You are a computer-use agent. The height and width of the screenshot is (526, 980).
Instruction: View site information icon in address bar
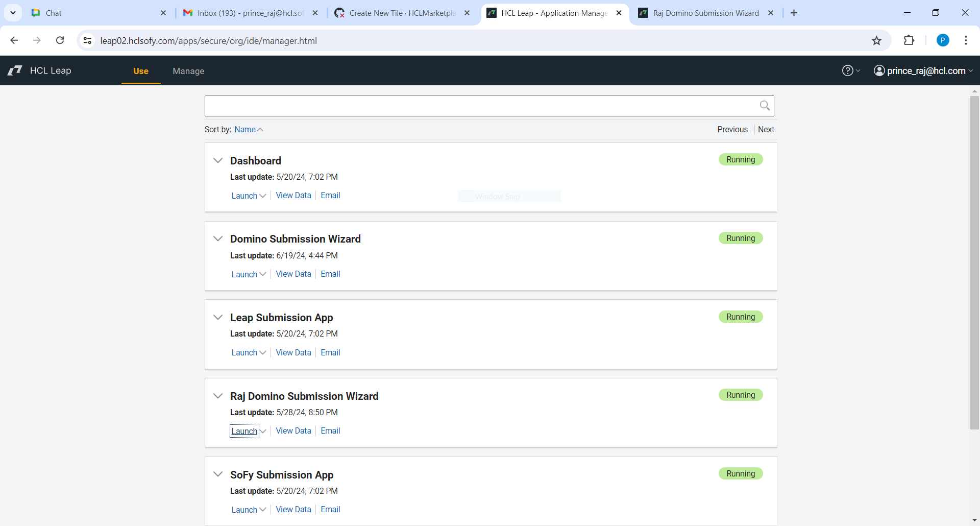(87, 40)
